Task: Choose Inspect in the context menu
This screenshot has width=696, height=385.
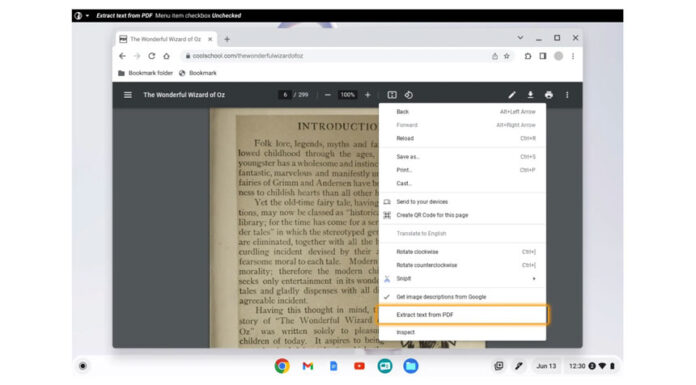Action: pos(462,332)
